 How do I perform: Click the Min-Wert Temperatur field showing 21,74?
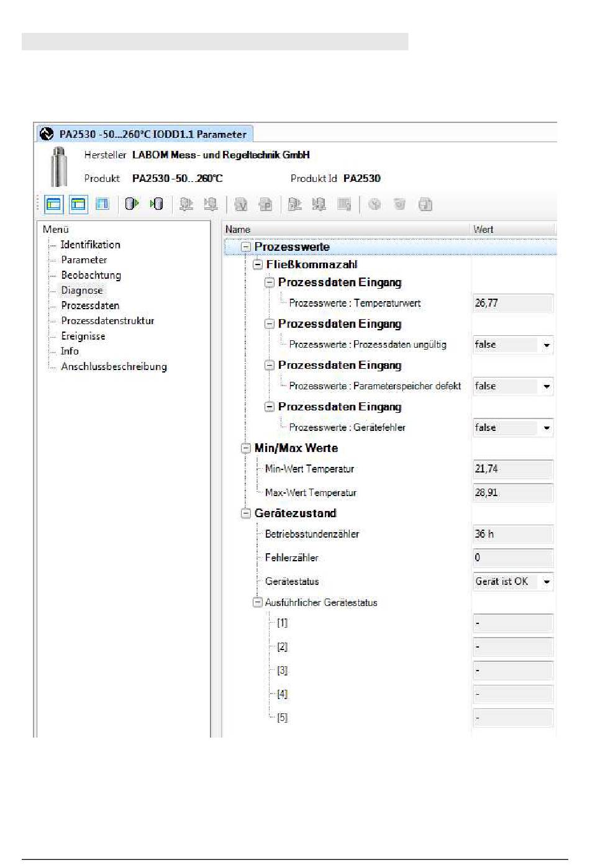click(x=513, y=469)
